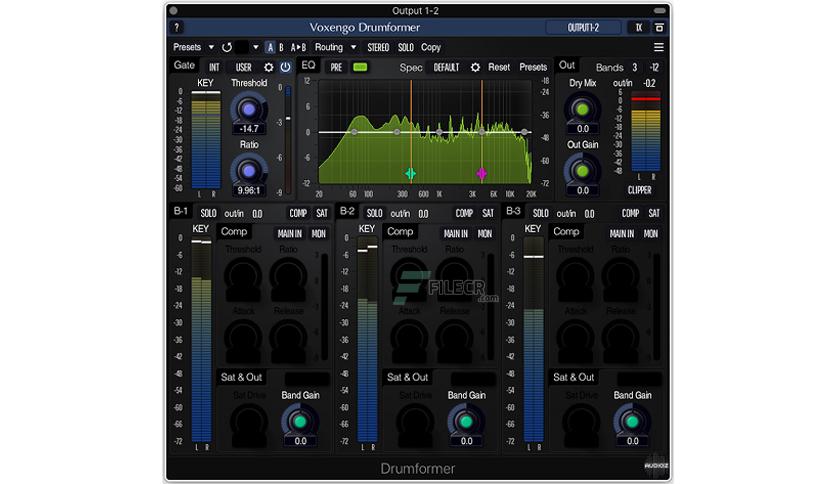
Task: Select the black color swatch in toolbar
Action: 242,47
